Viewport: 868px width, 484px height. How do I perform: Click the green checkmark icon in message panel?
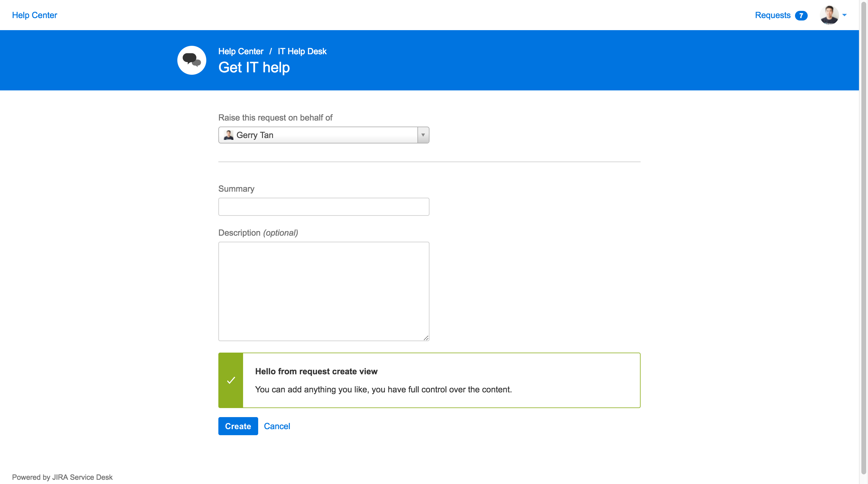coord(231,380)
